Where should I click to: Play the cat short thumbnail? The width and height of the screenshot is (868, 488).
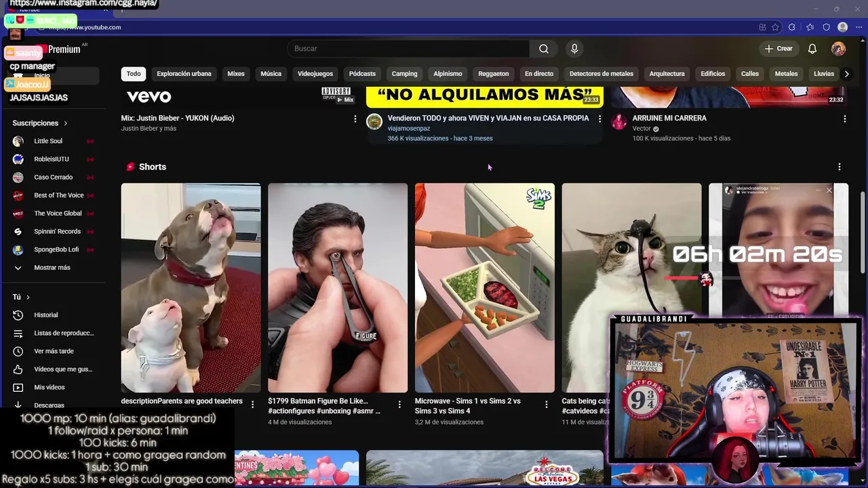click(631, 288)
